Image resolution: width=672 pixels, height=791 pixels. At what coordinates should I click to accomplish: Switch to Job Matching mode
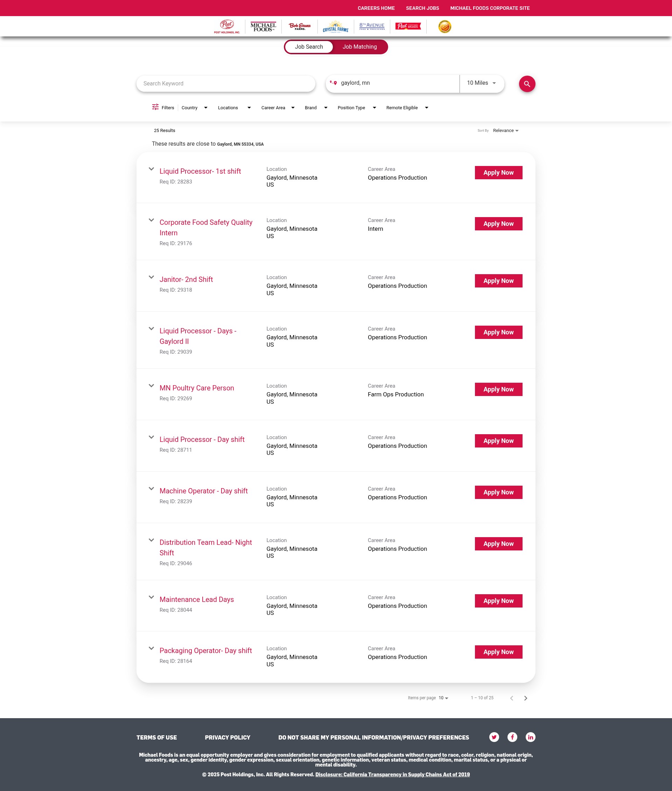coord(359,47)
